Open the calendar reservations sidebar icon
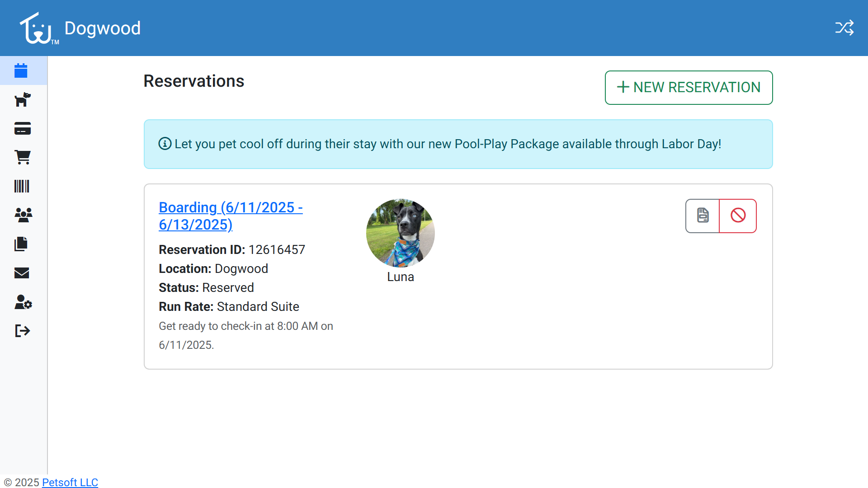868x488 pixels. (x=21, y=70)
